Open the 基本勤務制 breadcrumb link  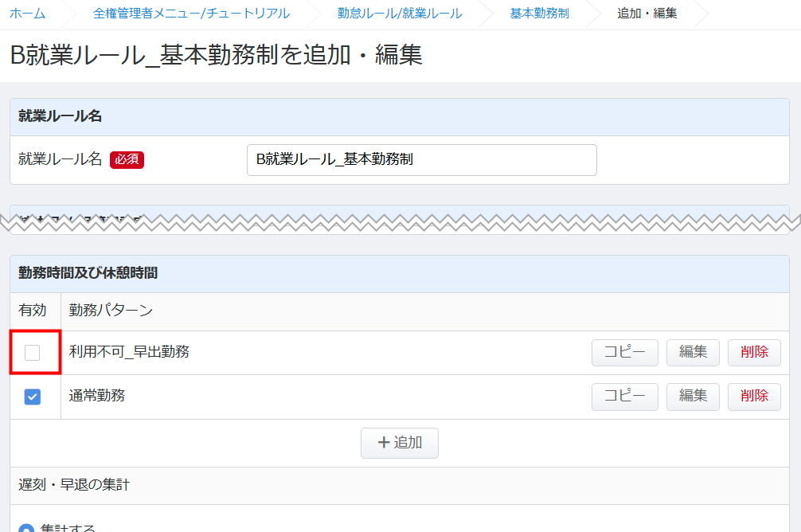coord(539,14)
